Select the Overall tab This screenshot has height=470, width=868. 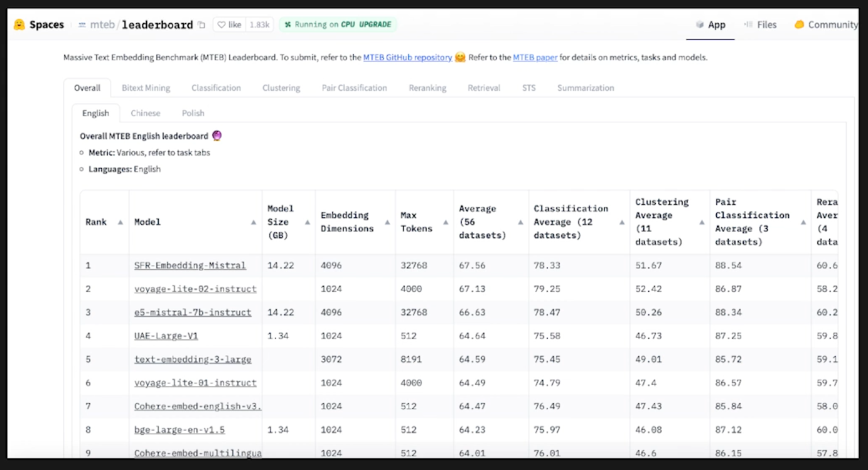[87, 88]
